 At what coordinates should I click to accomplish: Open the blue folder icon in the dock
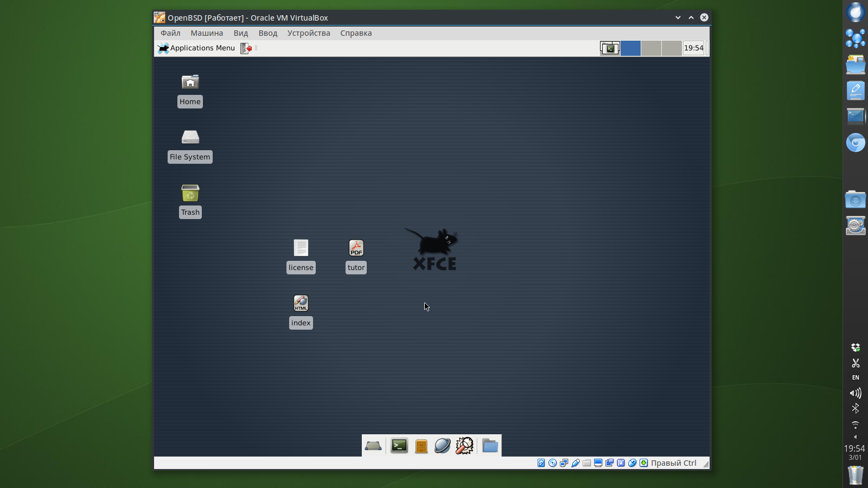tap(490, 446)
